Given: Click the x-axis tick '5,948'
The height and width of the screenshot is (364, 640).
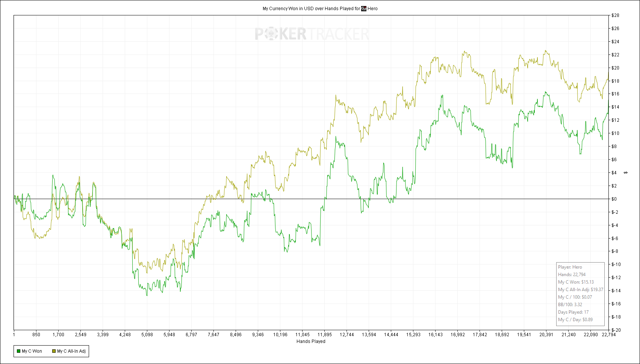Looking at the screenshot, I should click(x=169, y=335).
